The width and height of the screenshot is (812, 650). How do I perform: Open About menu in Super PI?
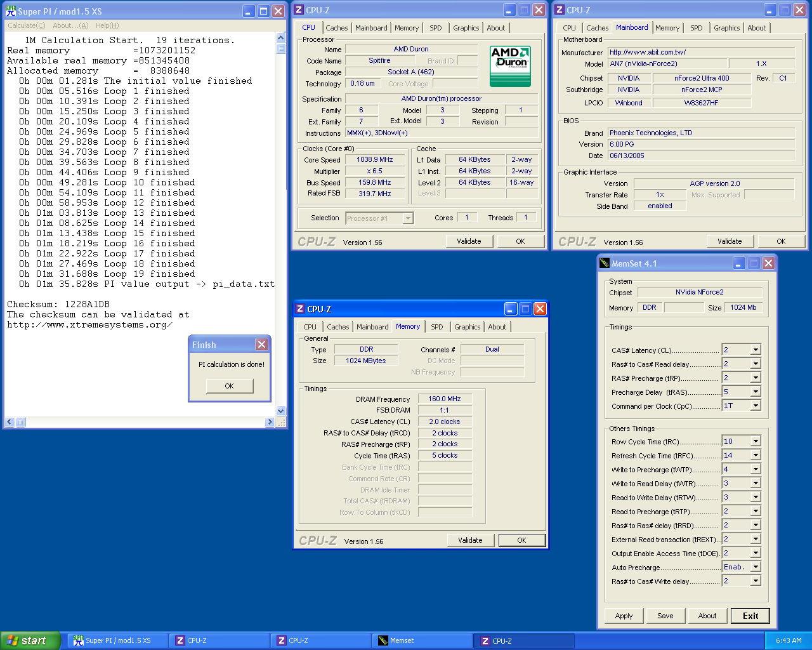70,25
